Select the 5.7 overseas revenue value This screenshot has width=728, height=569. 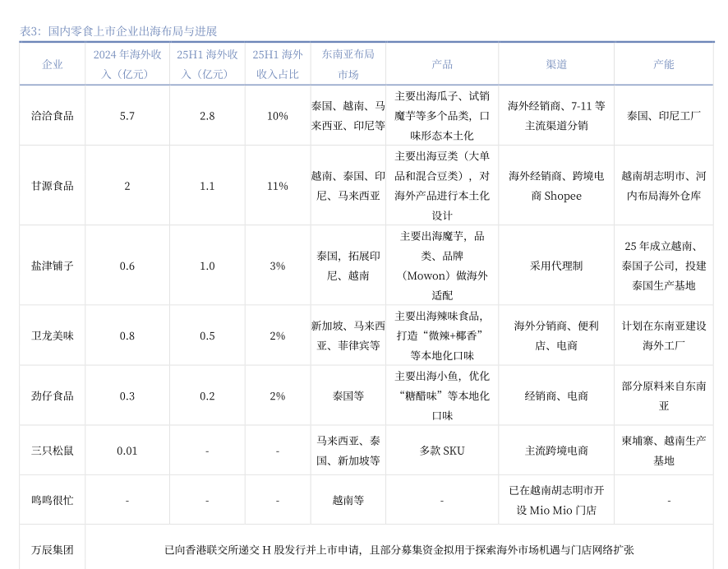pos(127,116)
